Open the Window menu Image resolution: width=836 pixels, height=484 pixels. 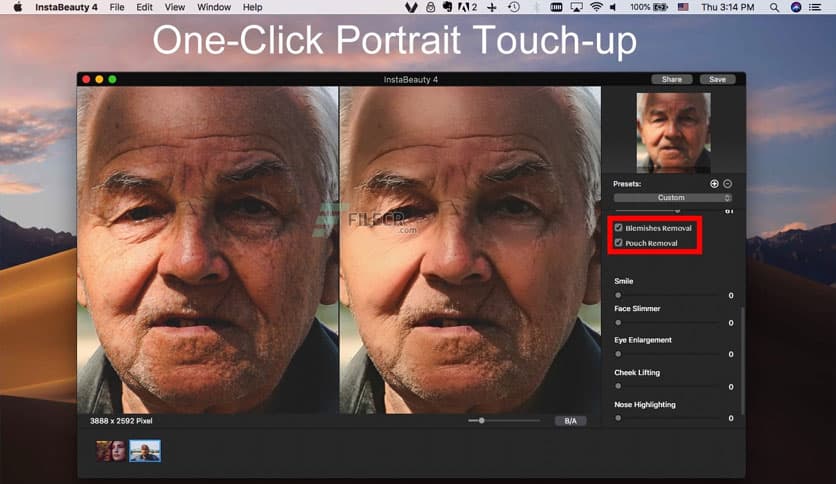(214, 7)
